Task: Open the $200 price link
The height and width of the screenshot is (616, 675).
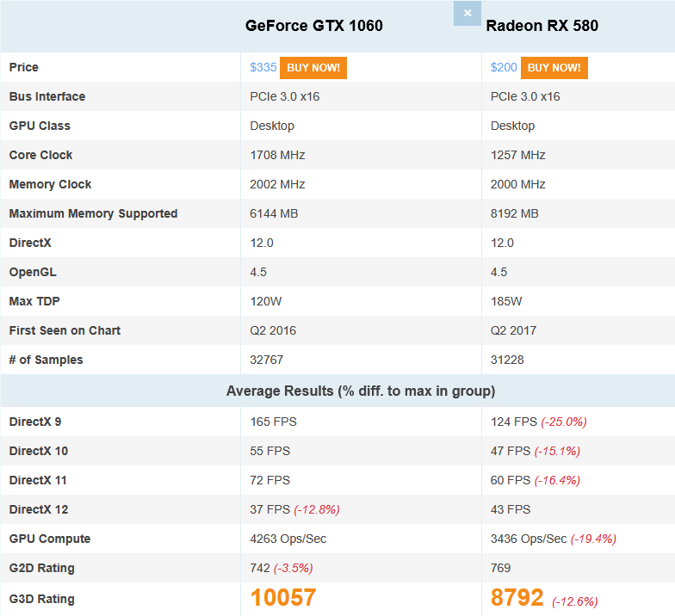Action: [x=504, y=67]
